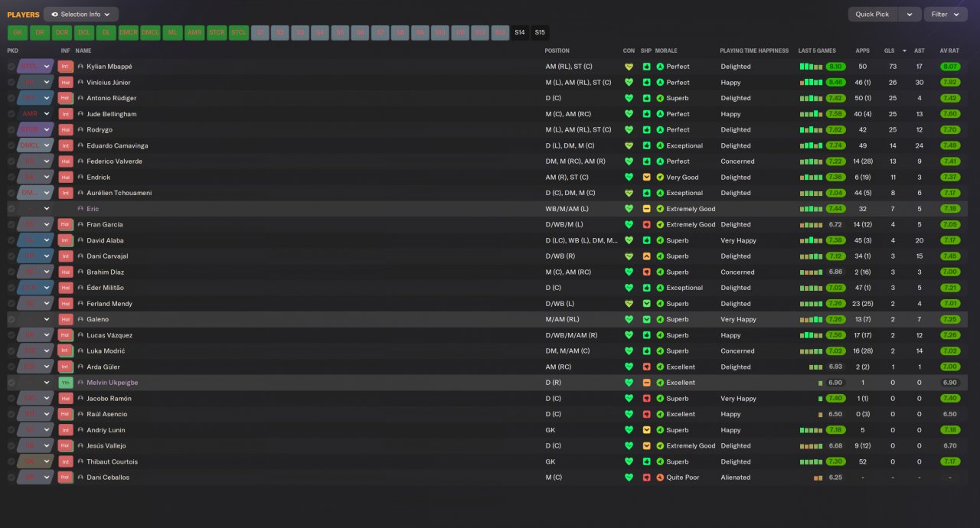Click Eduardo Camavinga's morale icon
Screen dimensions: 980x528
click(660, 145)
